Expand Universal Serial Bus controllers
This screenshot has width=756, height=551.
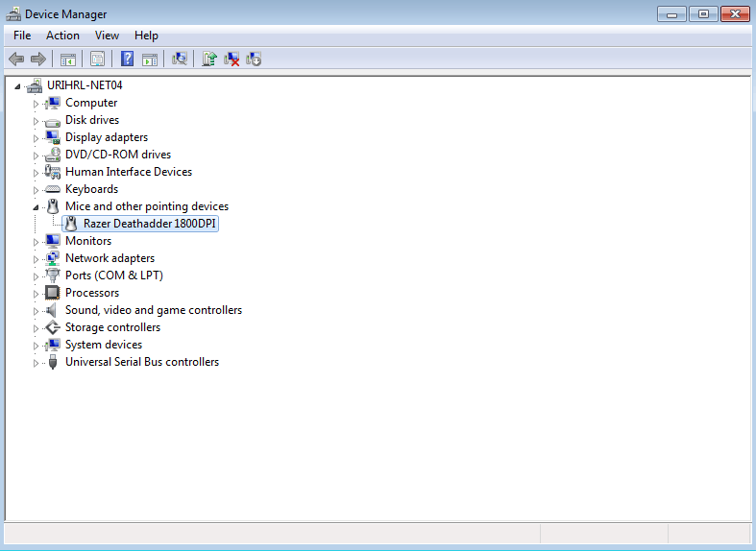click(x=37, y=363)
